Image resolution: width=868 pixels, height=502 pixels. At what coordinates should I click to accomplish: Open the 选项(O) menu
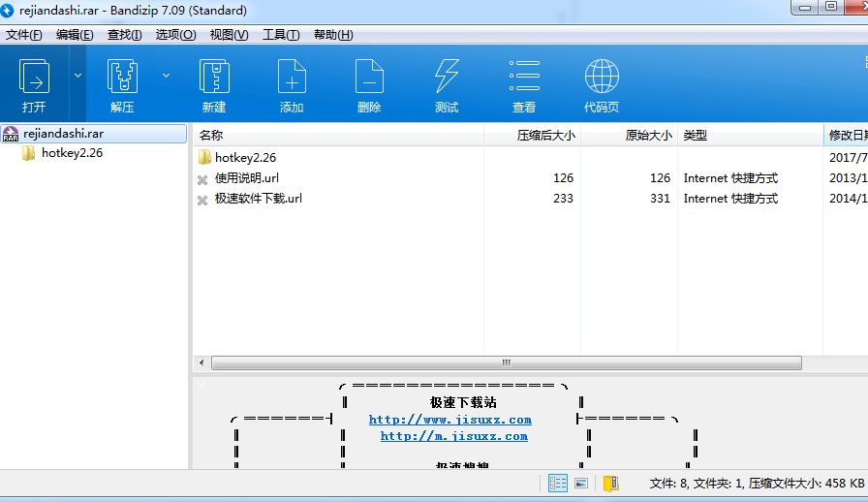coord(175,35)
